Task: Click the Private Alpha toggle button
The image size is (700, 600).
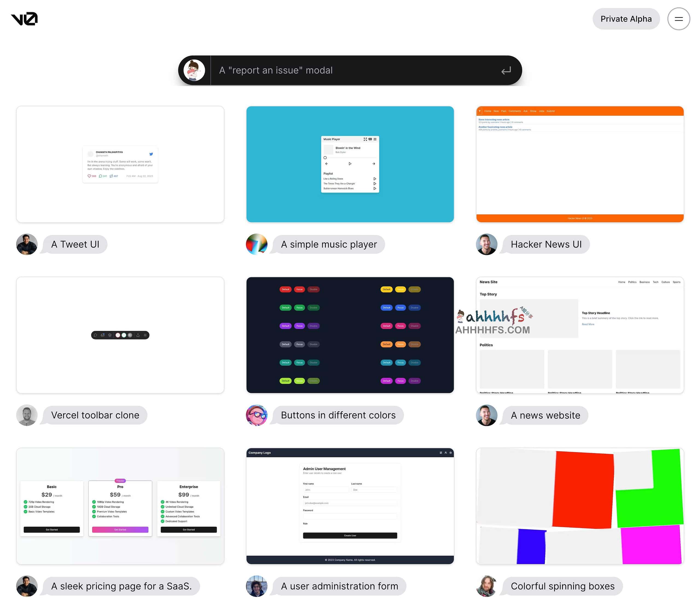Action: 626,18
